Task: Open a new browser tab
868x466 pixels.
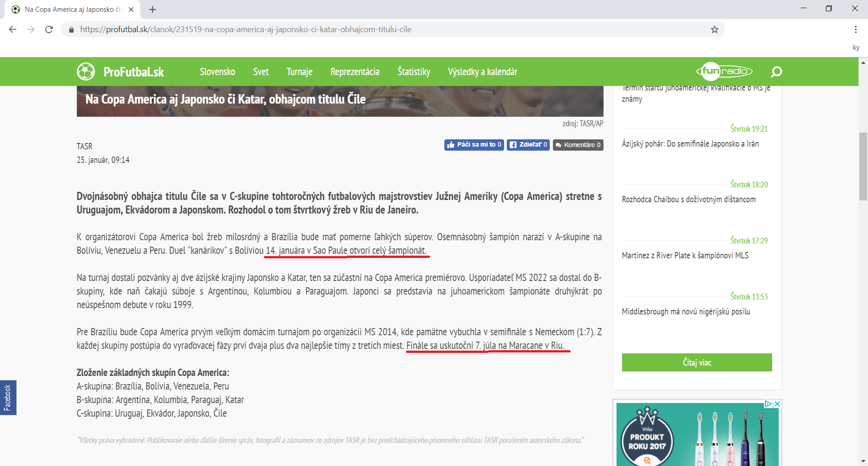Action: (152, 10)
